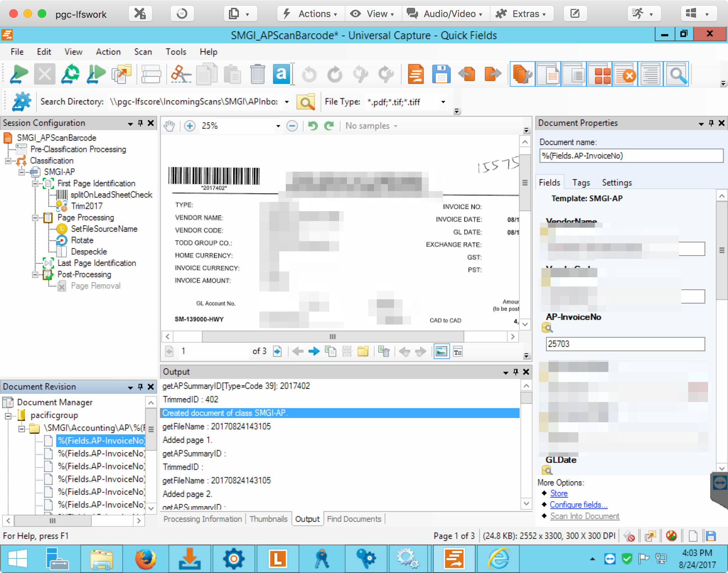Click the AP-InvoiceNo lookup magnifier icon

tap(547, 327)
